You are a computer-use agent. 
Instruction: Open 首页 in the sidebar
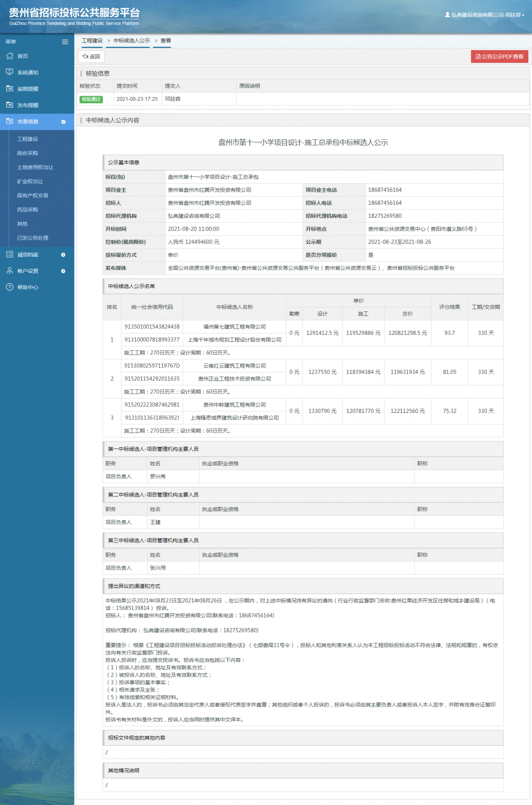coord(23,56)
